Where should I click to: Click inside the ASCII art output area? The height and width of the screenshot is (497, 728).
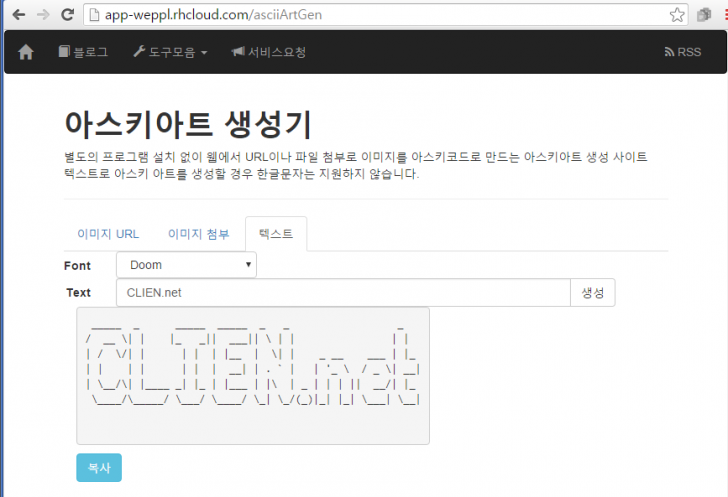pos(253,375)
